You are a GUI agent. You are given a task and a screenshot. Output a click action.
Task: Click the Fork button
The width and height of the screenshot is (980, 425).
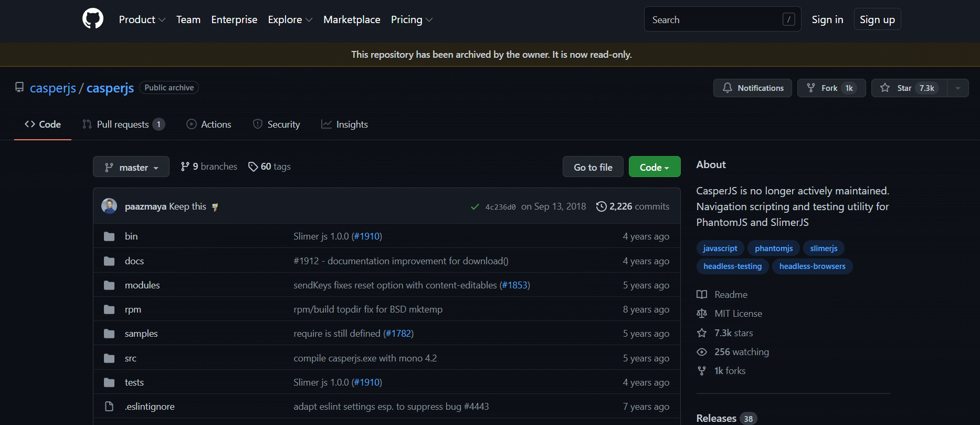831,88
